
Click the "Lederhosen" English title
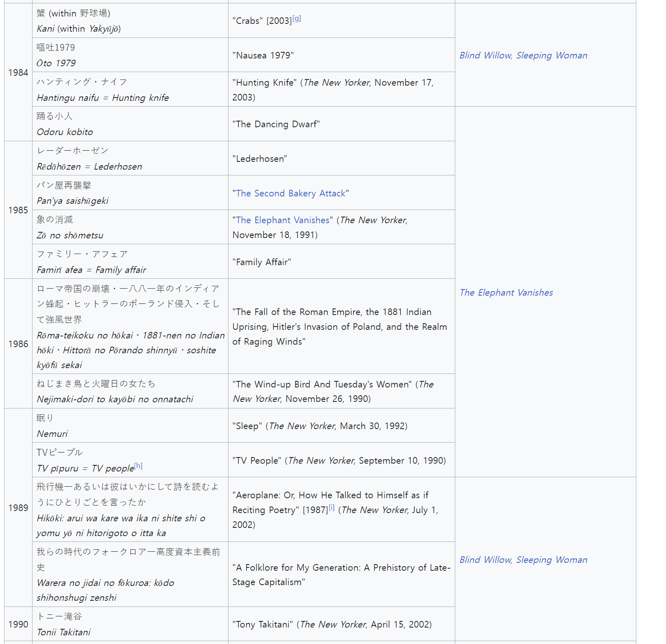point(260,159)
